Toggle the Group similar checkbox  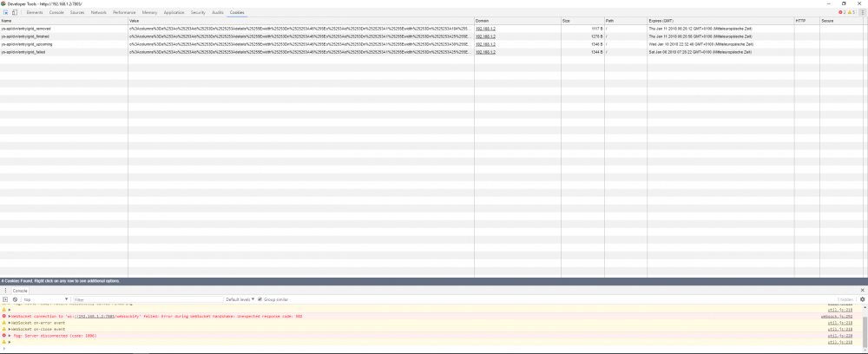[x=260, y=299]
